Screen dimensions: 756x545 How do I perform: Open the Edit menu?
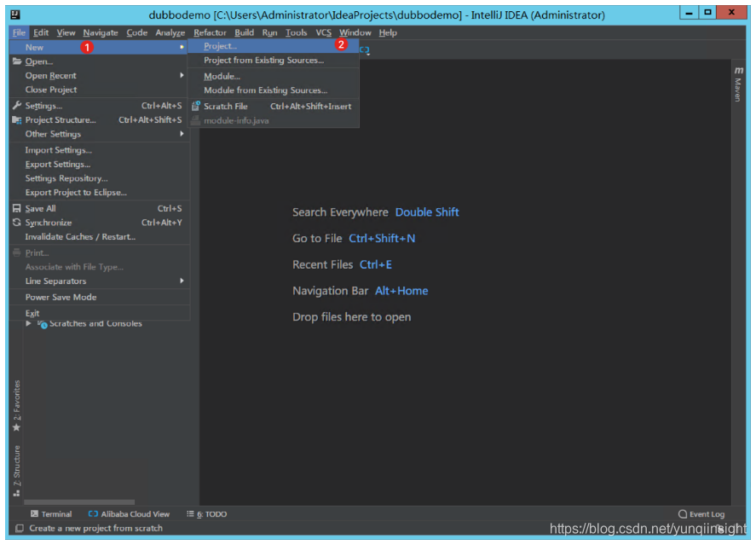coord(41,32)
